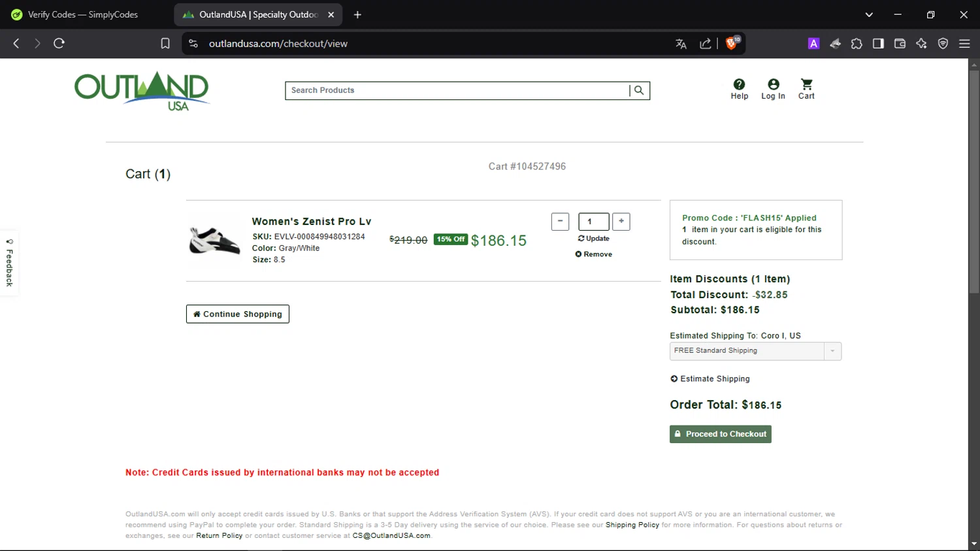Open FREE Standard Shipping dropdown
Viewport: 980px width, 551px height.
coord(755,351)
